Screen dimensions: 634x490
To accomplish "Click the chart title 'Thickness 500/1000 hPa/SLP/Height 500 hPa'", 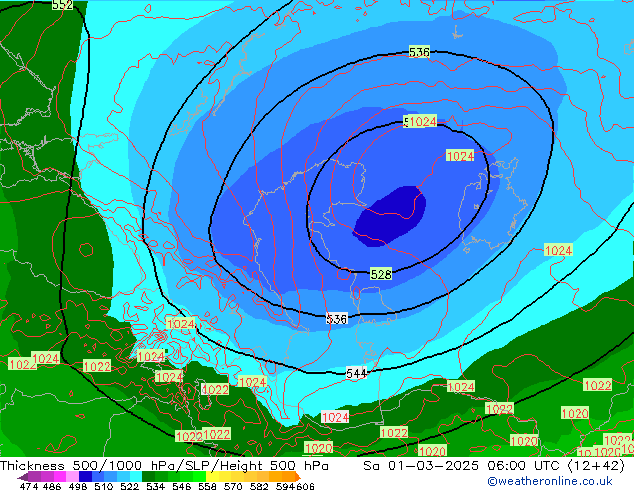I will tap(164, 466).
